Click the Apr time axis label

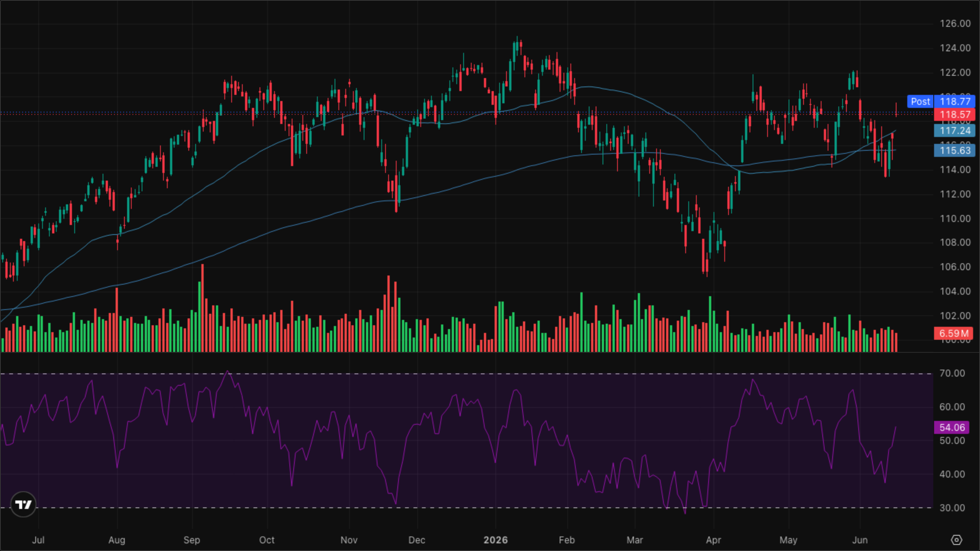[x=714, y=540]
